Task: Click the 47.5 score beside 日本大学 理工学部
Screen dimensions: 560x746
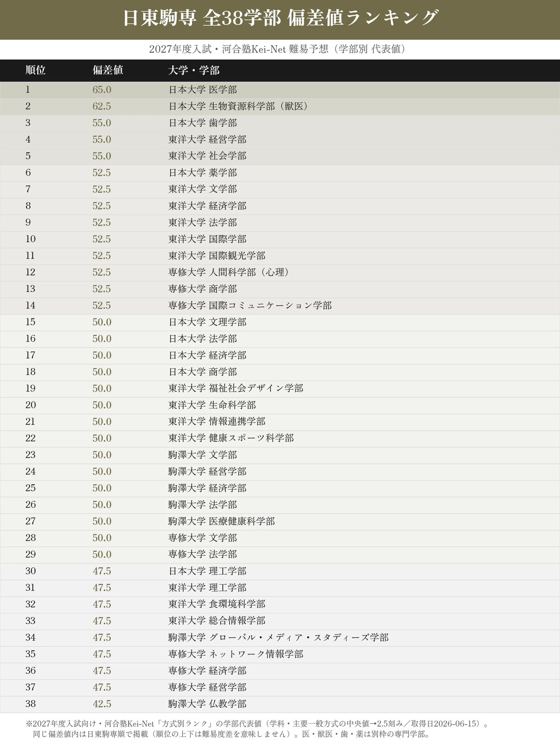Action: pos(102,571)
